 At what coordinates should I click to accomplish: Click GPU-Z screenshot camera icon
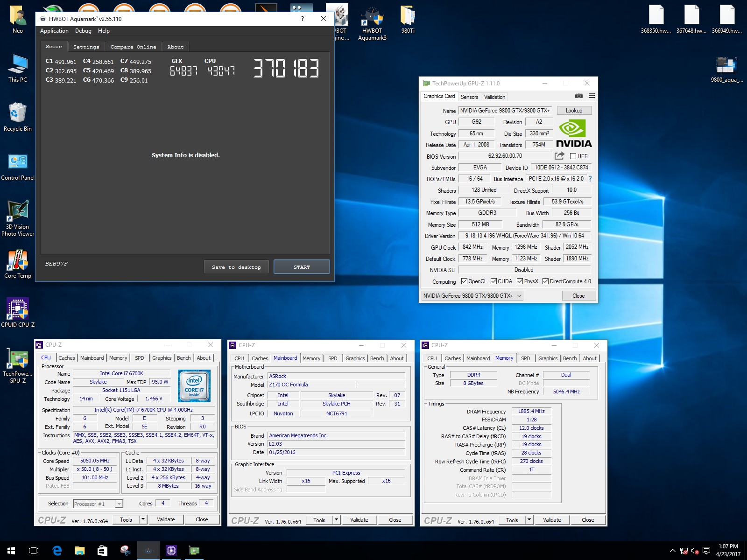coord(579,96)
